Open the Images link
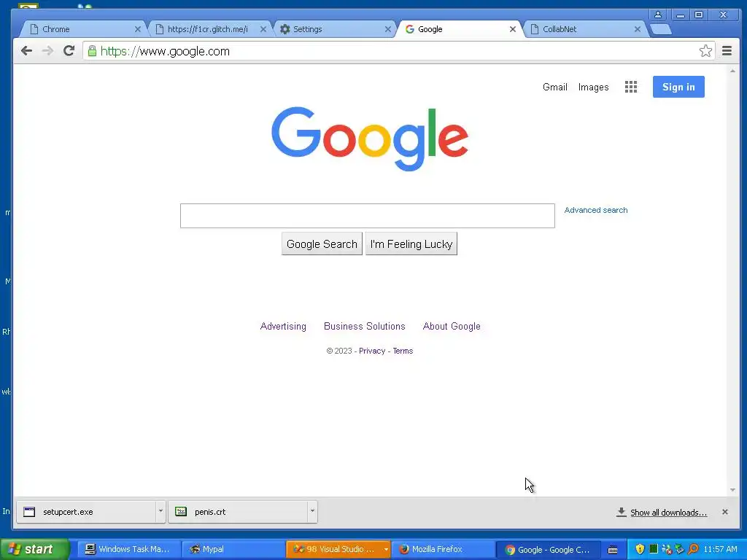The width and height of the screenshot is (747, 560). (593, 87)
